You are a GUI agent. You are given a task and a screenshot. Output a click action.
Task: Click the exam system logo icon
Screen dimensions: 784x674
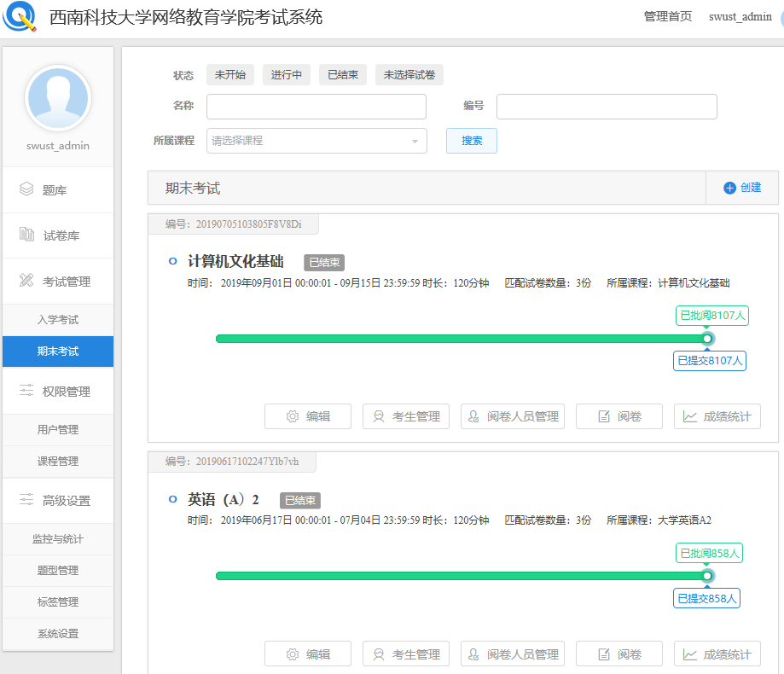(x=20, y=18)
